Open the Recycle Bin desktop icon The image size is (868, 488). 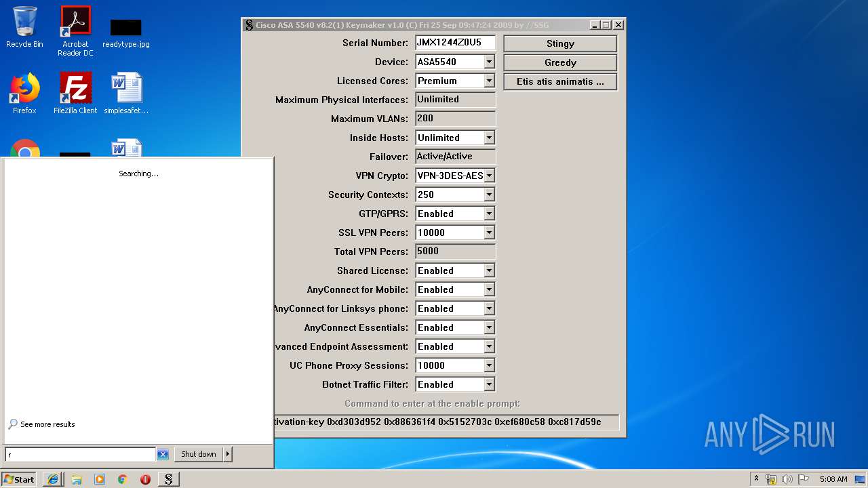24,27
